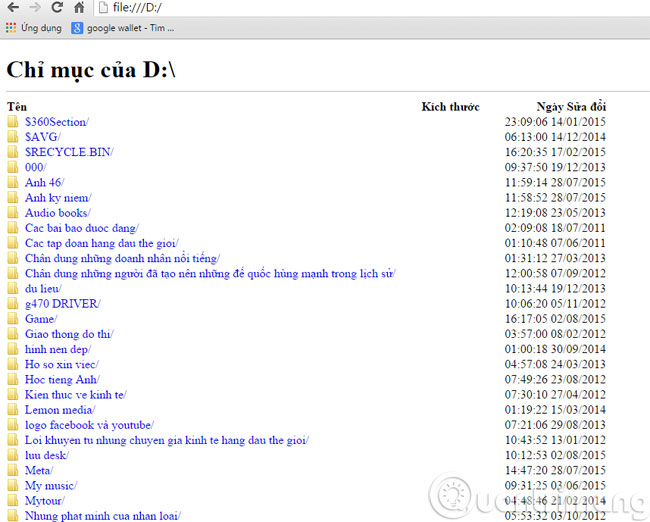
Task: Click the folder icon beside $360Section
Action: click(13, 121)
